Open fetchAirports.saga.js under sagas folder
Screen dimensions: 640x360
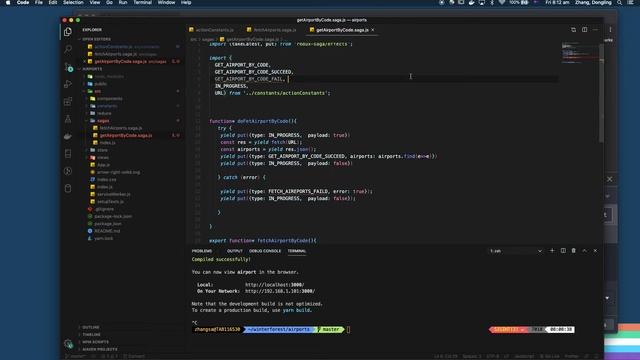(x=121, y=128)
